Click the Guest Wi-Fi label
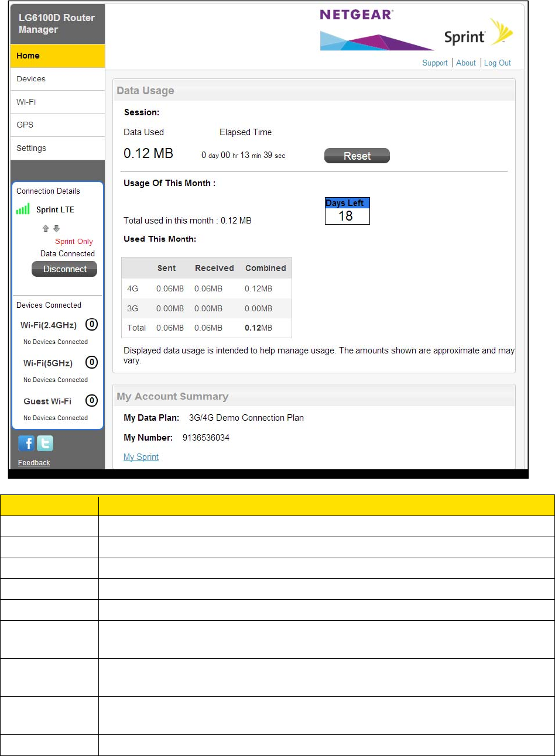 (x=47, y=401)
